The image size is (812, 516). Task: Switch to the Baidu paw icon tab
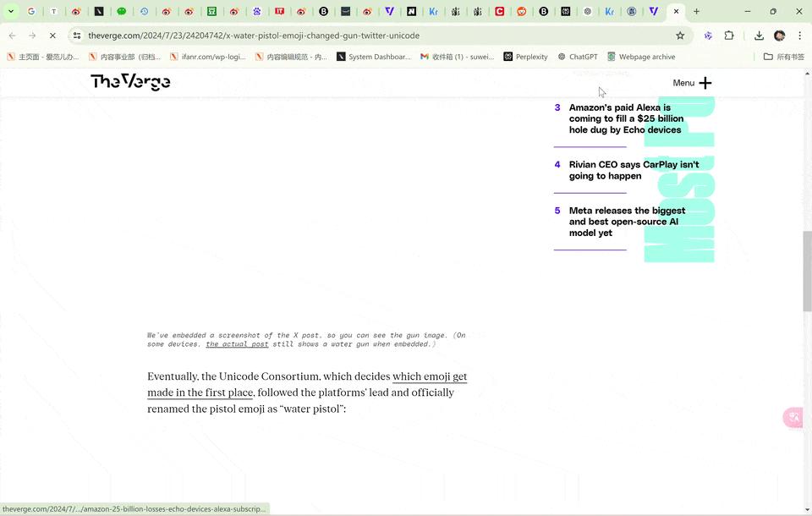(x=257, y=11)
